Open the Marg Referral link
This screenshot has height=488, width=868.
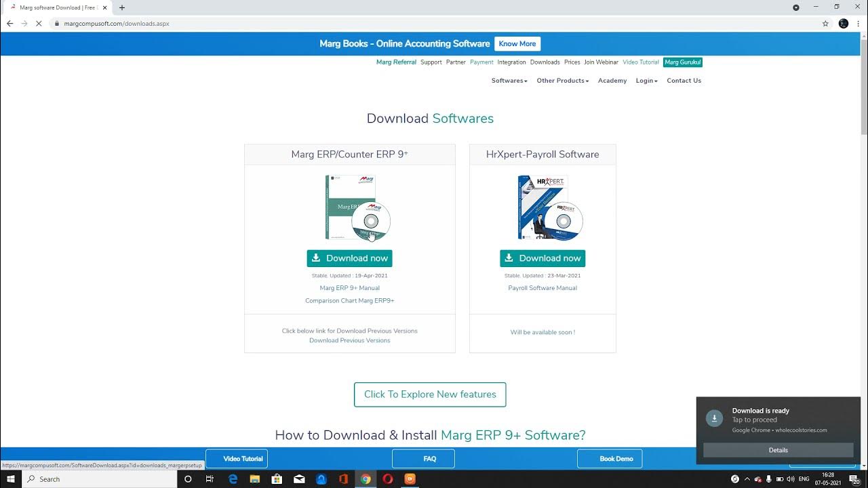396,62
